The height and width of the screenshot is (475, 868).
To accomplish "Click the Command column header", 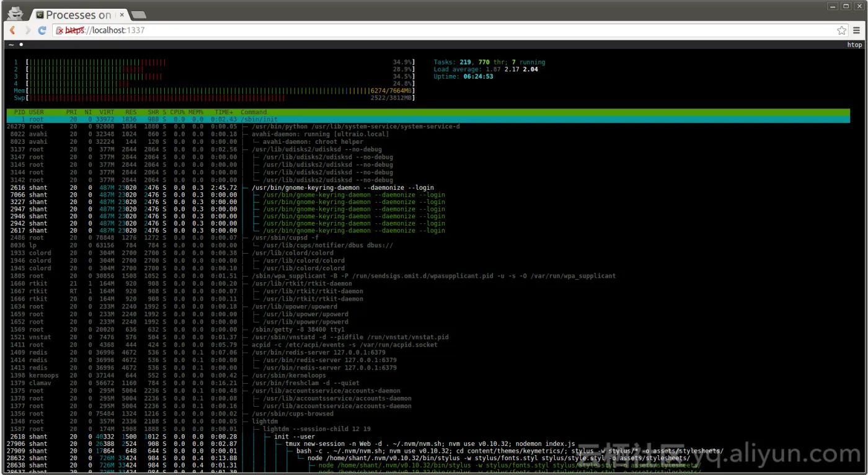I will point(254,112).
